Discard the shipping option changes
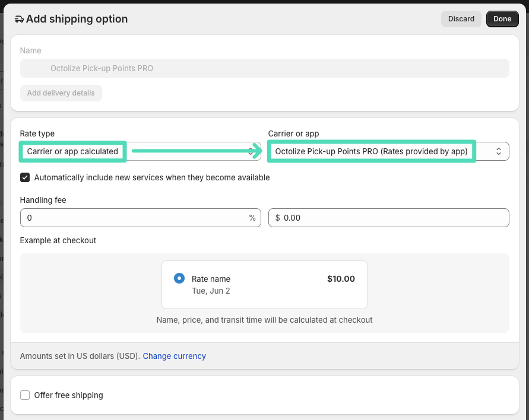Viewport: 529px width, 420px height. 461,19
